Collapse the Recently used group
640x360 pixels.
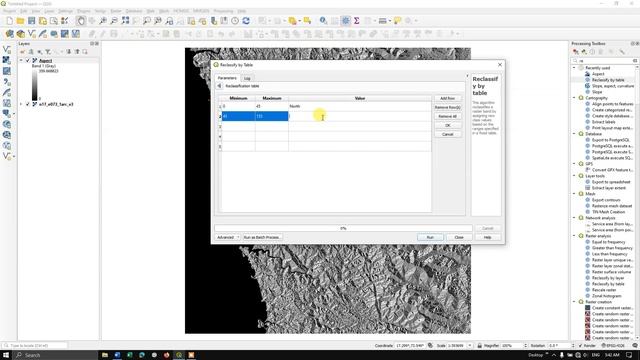pyautogui.click(x=574, y=68)
